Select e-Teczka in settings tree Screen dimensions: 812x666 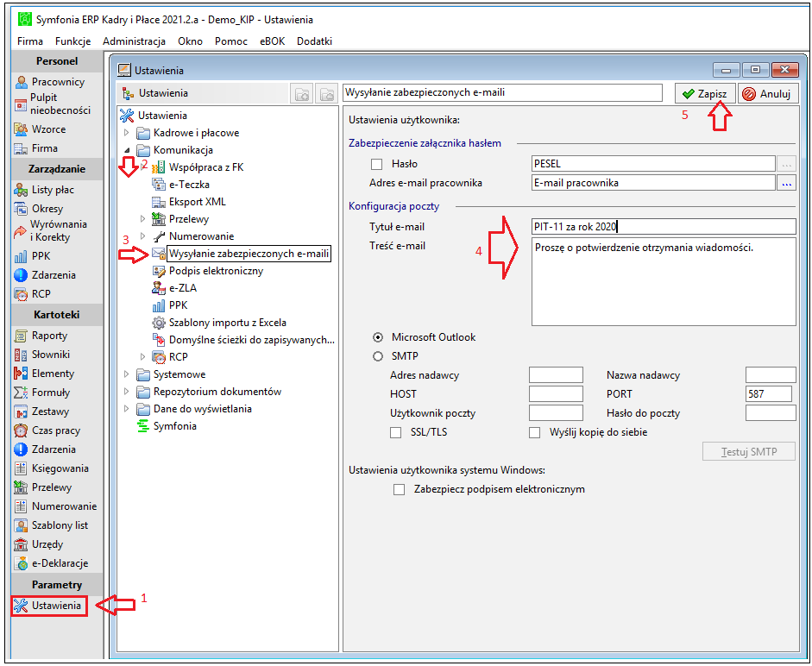(189, 185)
